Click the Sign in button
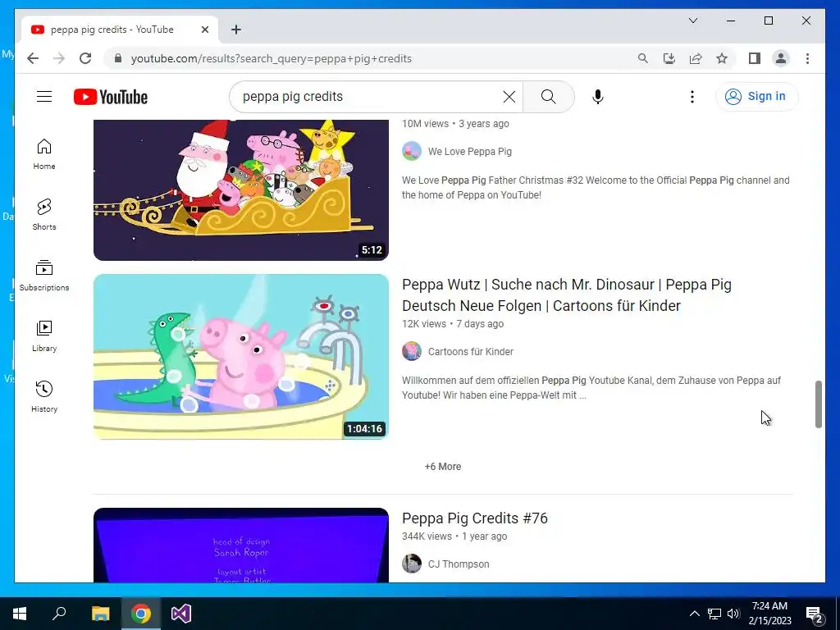Screen dimensions: 840x630 [756, 97]
